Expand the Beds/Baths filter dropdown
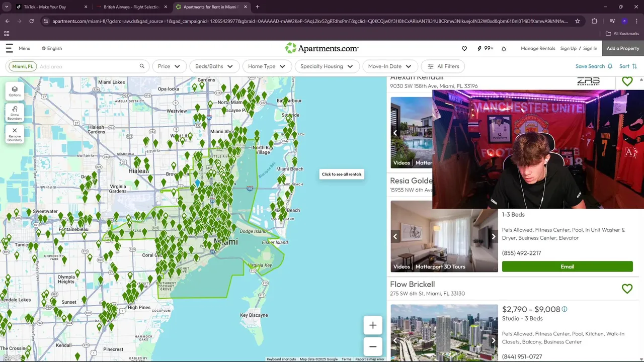Viewport: 644px width, 362px height. [x=214, y=66]
